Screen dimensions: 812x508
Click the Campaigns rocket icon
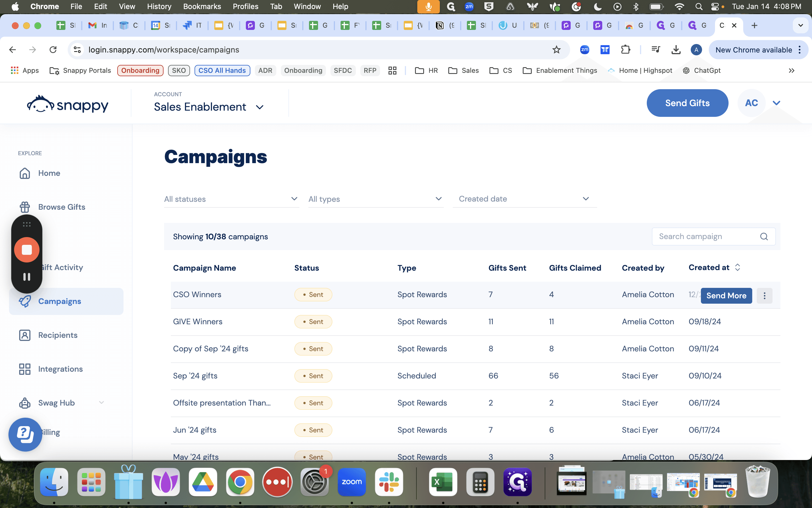[x=25, y=301]
